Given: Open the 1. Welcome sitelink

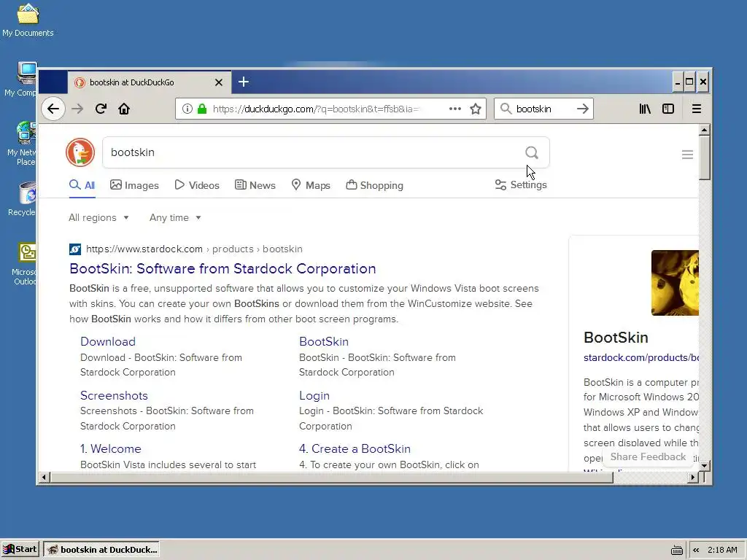Looking at the screenshot, I should tap(111, 448).
